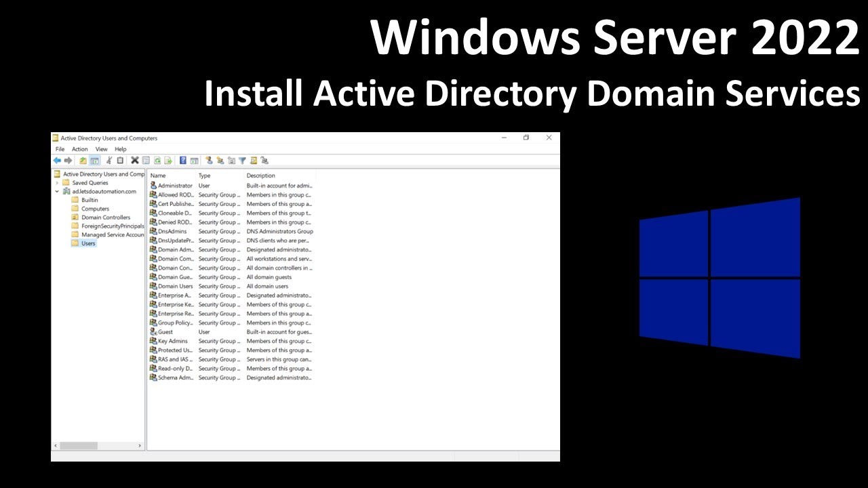Create a new group via the toolbar icon
The width and height of the screenshot is (868, 488).
[x=220, y=161]
